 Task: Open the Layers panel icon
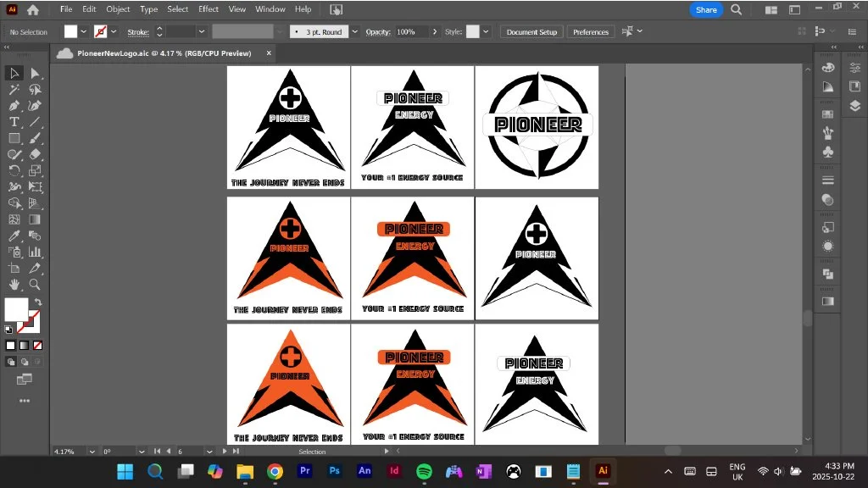point(854,106)
